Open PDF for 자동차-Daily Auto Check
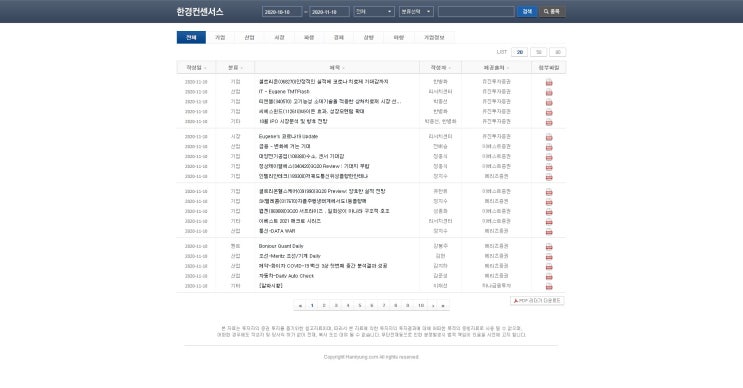 549,276
